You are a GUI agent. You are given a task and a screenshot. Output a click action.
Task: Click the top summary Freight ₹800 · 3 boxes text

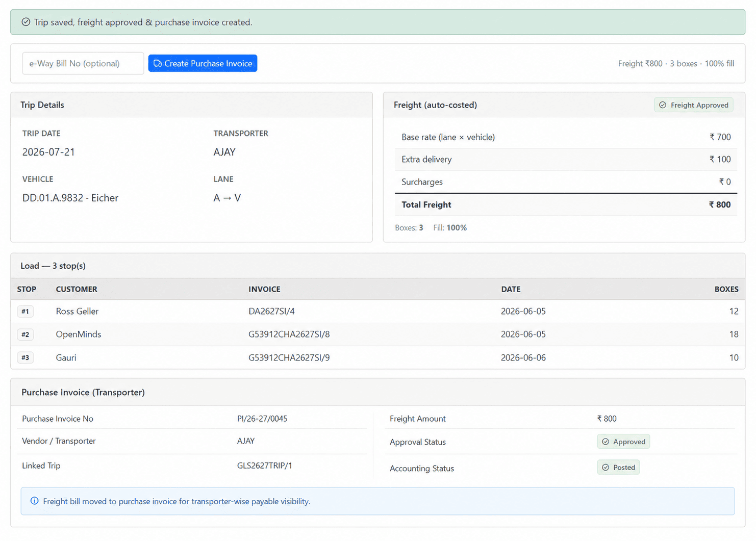click(658, 63)
